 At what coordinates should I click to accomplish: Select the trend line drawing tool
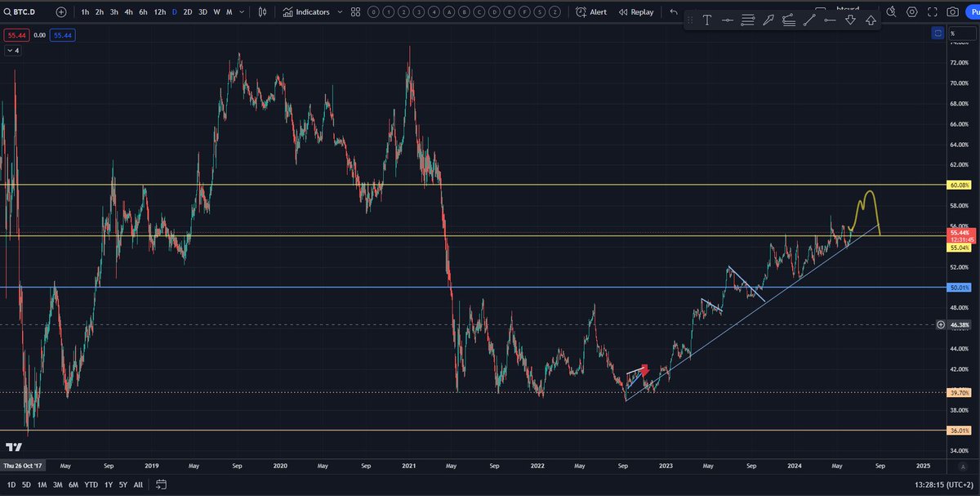[x=809, y=20]
